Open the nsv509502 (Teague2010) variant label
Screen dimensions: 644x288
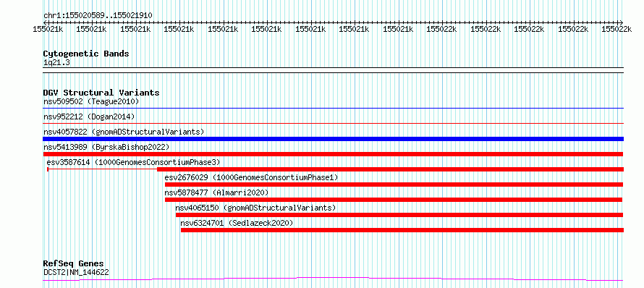coord(91,101)
